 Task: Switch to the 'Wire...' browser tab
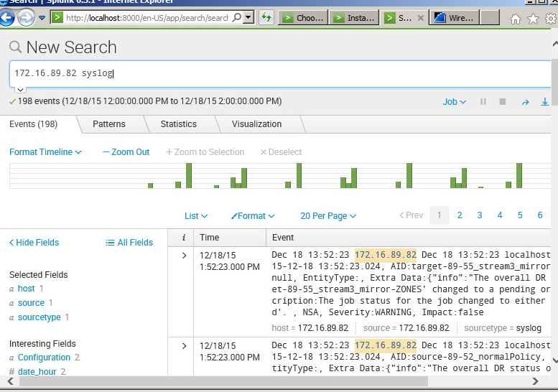point(455,17)
